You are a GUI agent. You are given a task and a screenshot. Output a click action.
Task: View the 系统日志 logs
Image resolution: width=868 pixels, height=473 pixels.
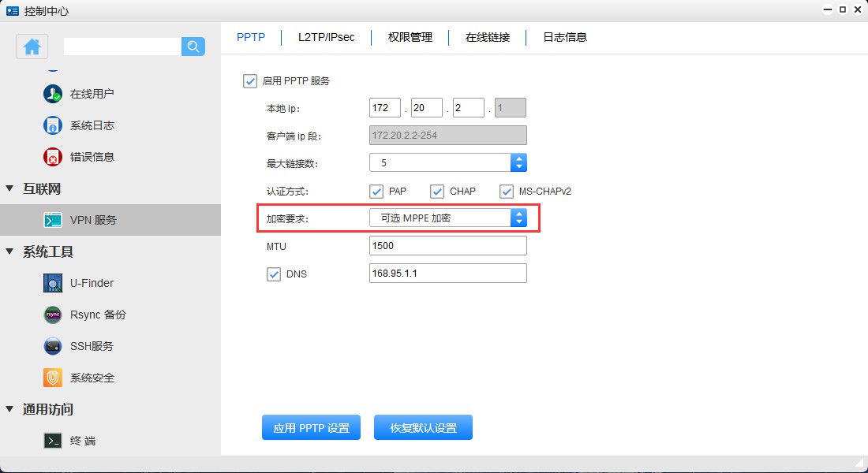83,125
